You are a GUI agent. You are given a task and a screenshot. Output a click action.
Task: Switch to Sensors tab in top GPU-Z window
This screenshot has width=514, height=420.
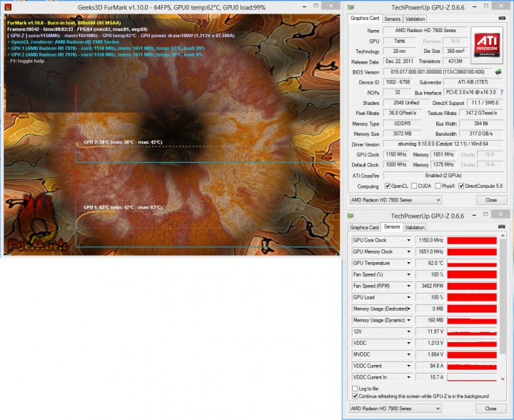click(x=392, y=19)
